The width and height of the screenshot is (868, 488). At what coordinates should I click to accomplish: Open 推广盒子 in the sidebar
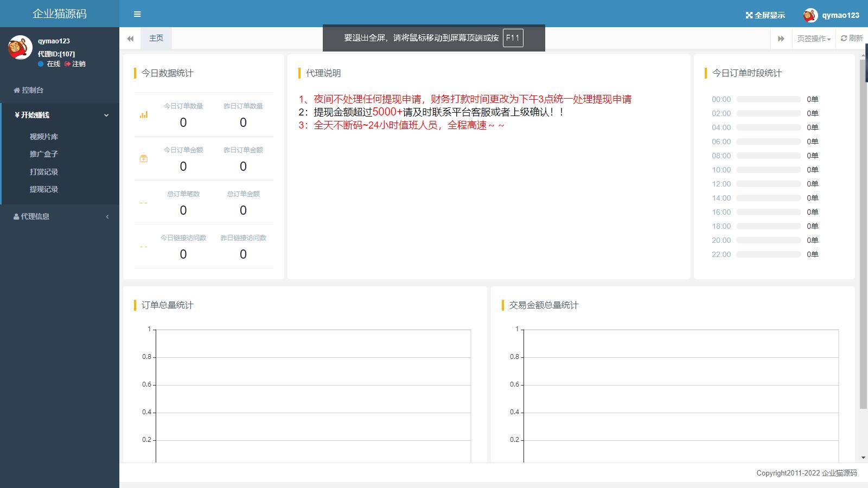(44, 154)
